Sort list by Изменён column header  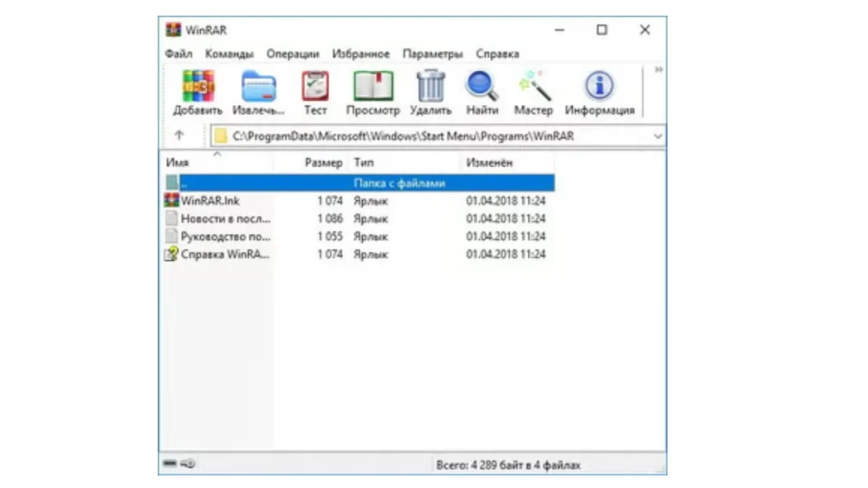490,163
